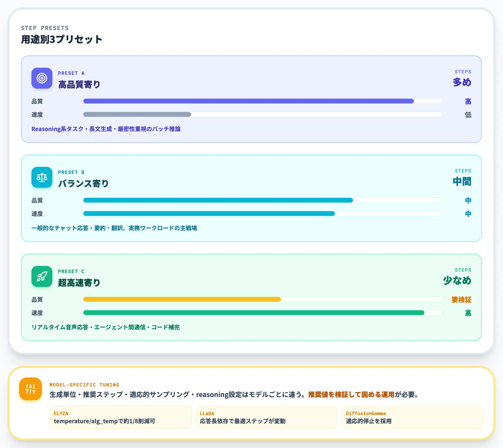Click the STEPS label above 多め

[x=463, y=72]
